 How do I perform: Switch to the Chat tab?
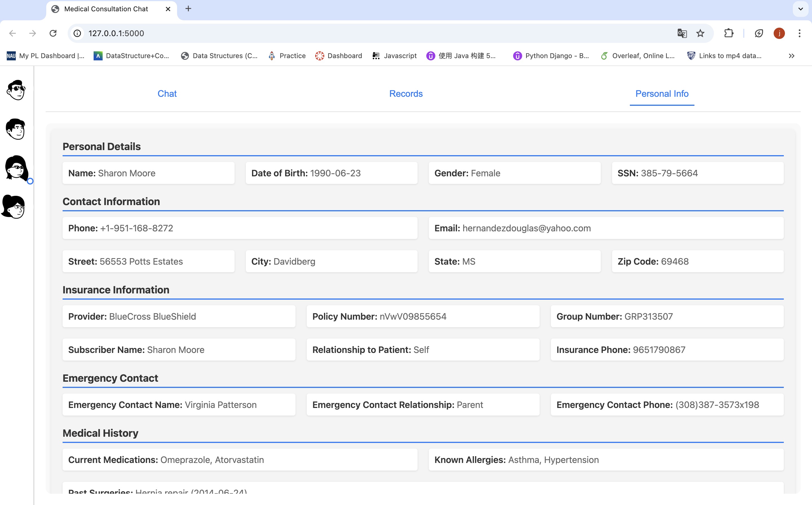tap(167, 94)
